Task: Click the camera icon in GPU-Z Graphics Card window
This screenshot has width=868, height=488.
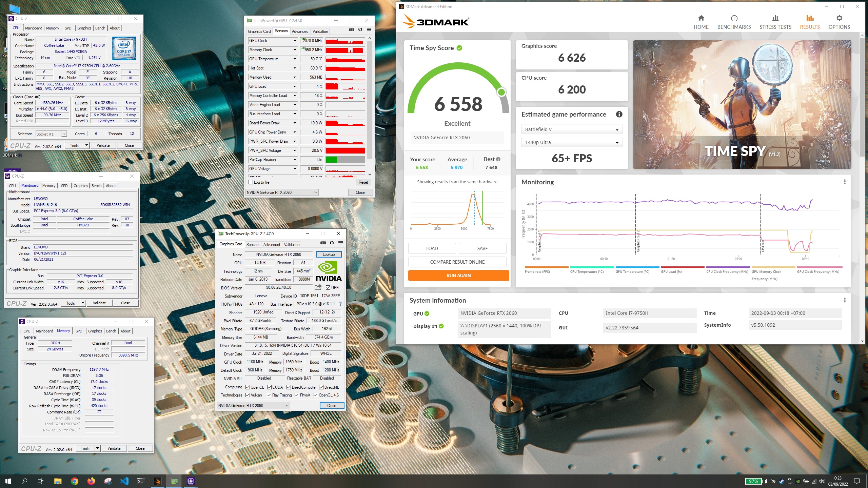Action: (323, 243)
